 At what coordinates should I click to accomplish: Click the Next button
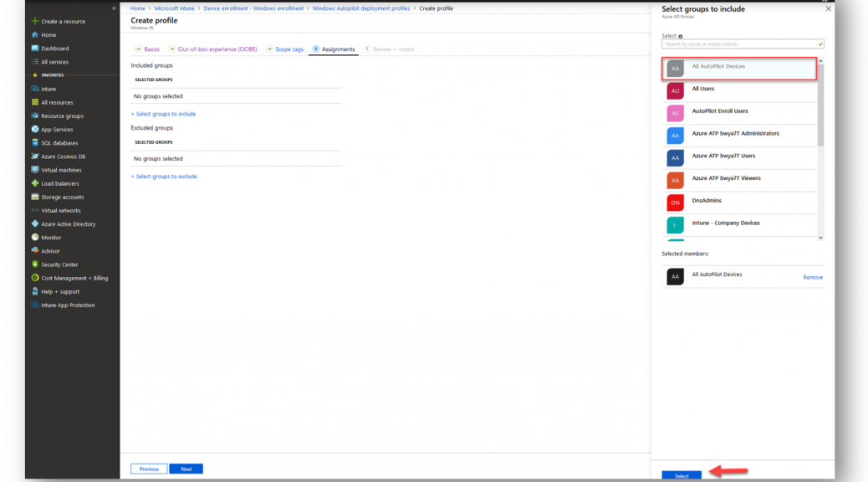186,469
